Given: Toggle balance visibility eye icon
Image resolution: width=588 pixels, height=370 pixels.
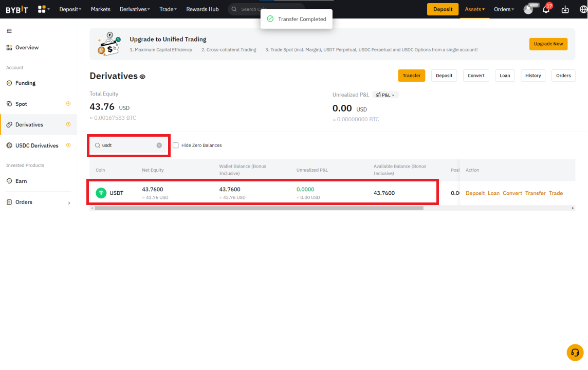Looking at the screenshot, I should tap(142, 77).
